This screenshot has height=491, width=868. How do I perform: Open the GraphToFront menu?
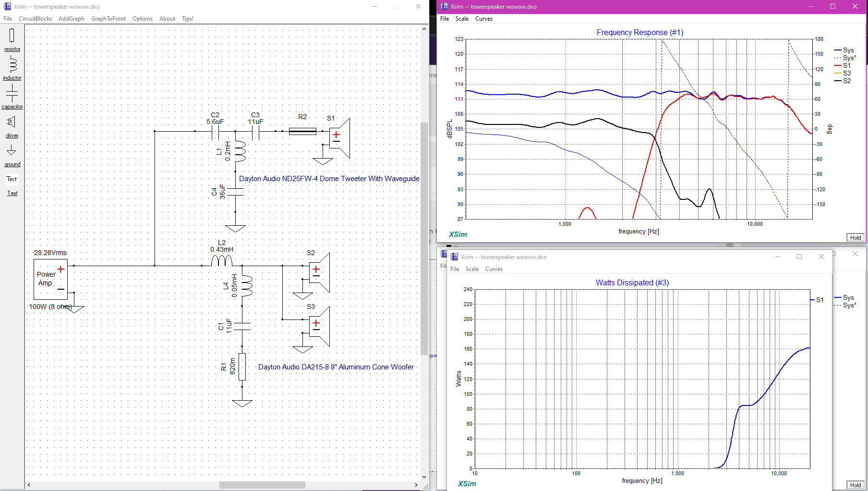pos(108,19)
